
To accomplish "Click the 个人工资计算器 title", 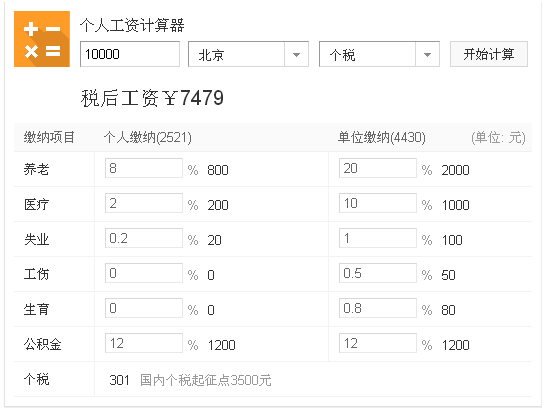I will pyautogui.click(x=132, y=25).
